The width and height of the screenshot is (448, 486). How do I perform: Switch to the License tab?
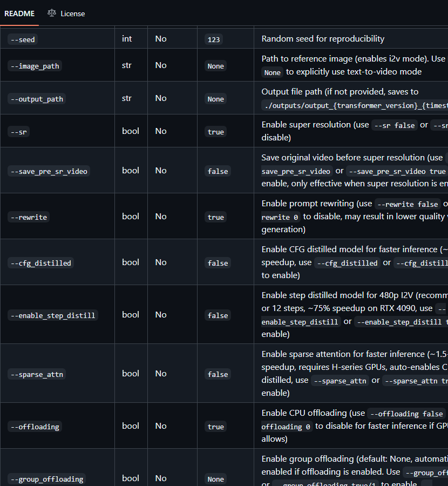[66, 13]
